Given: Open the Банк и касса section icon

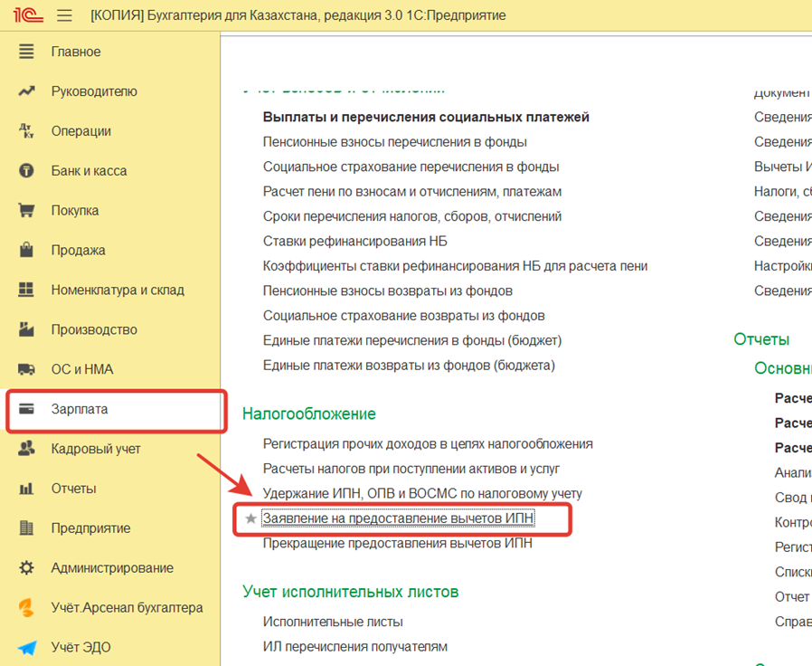Looking at the screenshot, I should click(x=24, y=170).
